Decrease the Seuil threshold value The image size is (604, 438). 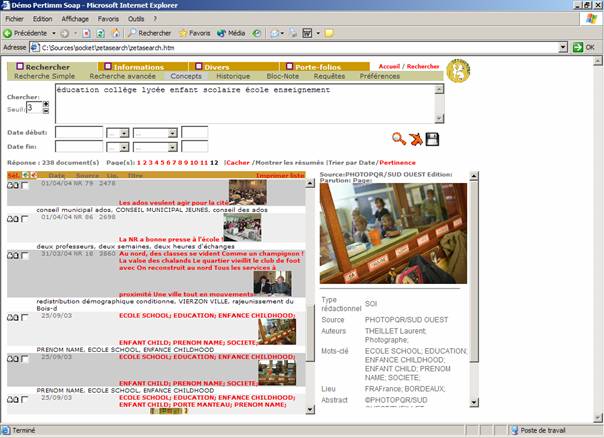point(46,111)
